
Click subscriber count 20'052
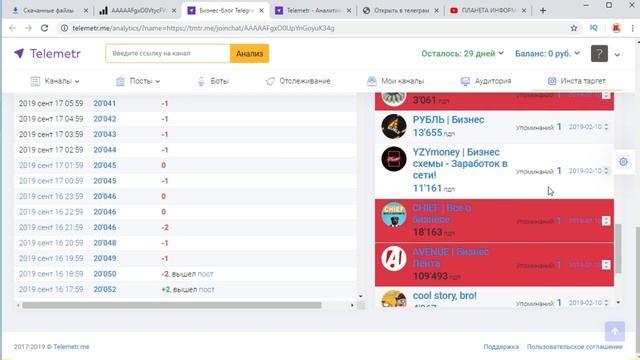coord(104,289)
